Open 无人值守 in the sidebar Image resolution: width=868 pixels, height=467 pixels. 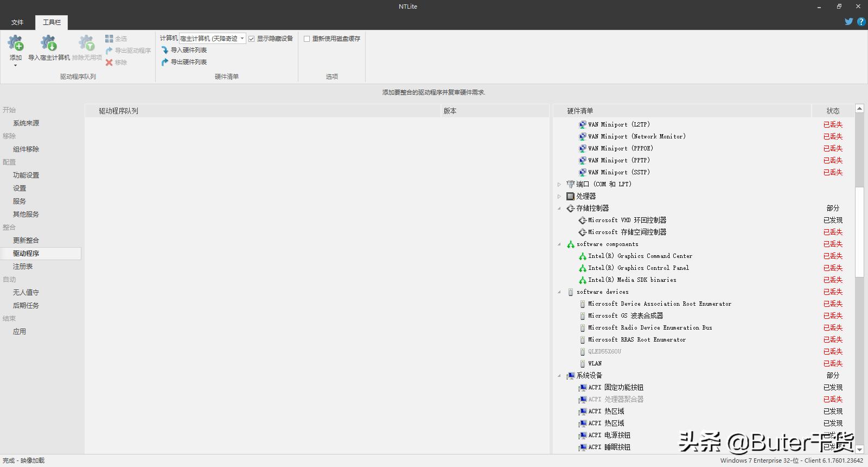pos(26,293)
